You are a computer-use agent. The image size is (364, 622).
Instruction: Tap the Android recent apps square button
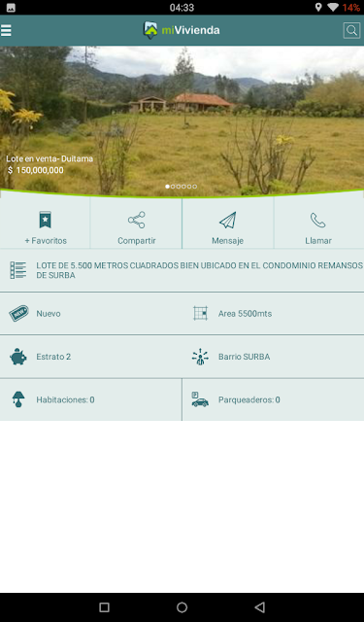[x=104, y=606]
